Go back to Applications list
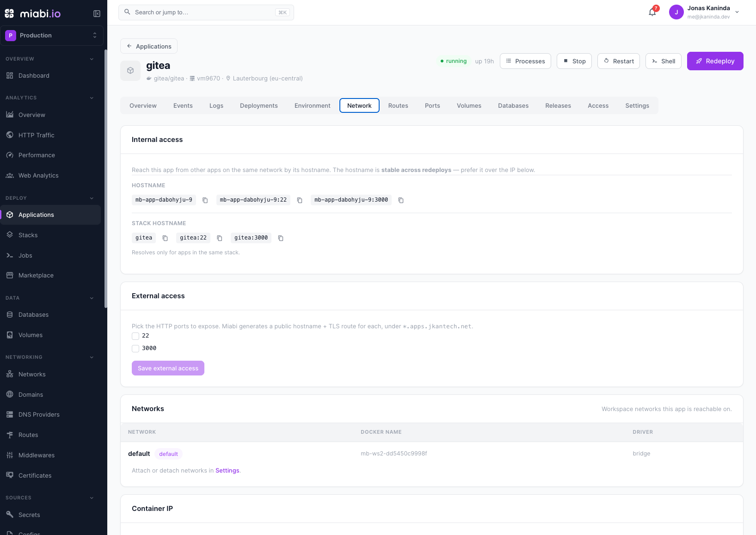Image resolution: width=756 pixels, height=535 pixels. pyautogui.click(x=149, y=46)
